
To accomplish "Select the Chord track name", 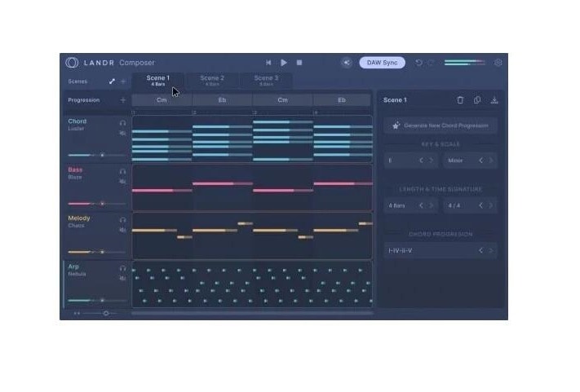I will [77, 121].
